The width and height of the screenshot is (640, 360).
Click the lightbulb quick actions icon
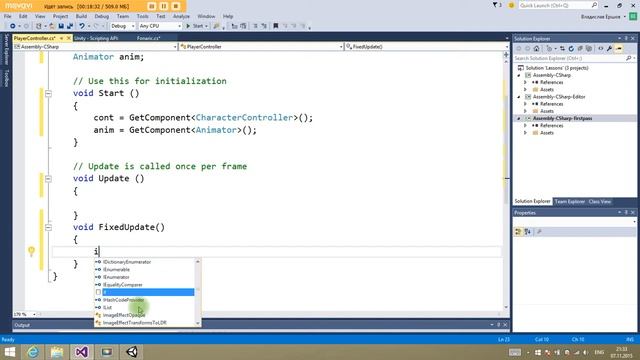(31, 251)
